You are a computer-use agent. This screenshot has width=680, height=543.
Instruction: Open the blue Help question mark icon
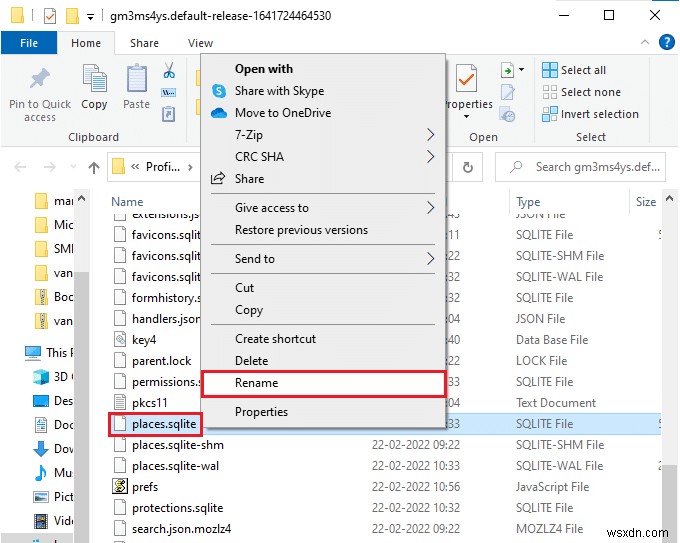(x=667, y=43)
